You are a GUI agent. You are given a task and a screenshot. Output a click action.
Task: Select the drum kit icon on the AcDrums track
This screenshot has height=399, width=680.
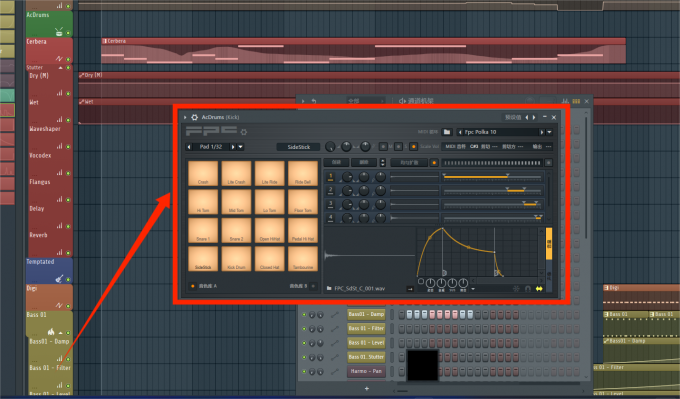tap(59, 32)
